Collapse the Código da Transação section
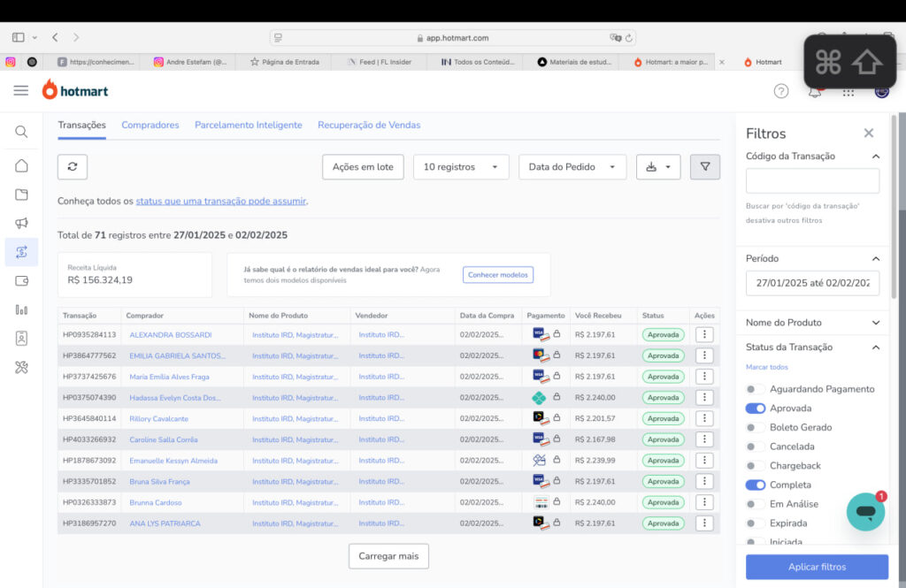Image resolution: width=906 pixels, height=588 pixels. click(x=876, y=157)
